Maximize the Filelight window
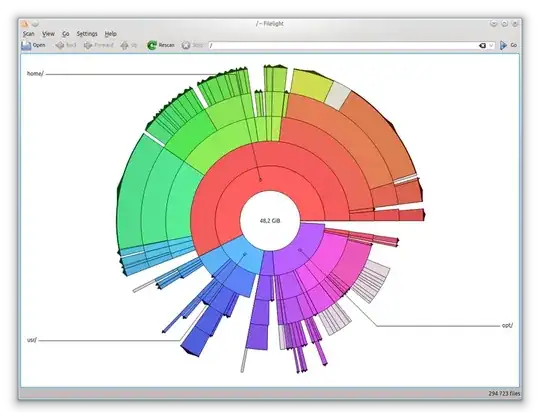 point(504,24)
